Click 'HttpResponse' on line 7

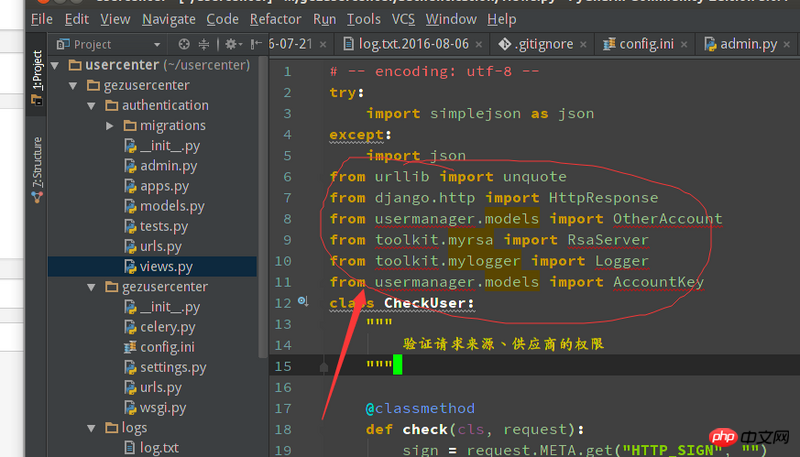(x=603, y=198)
